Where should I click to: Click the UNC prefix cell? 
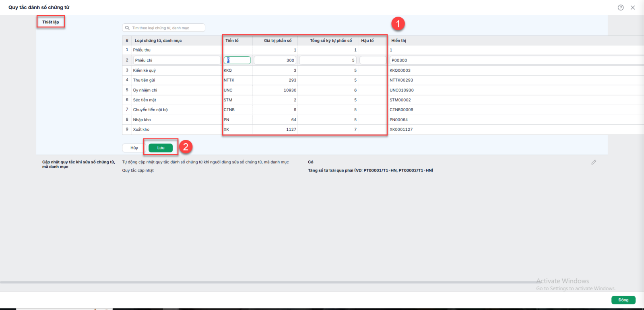237,90
